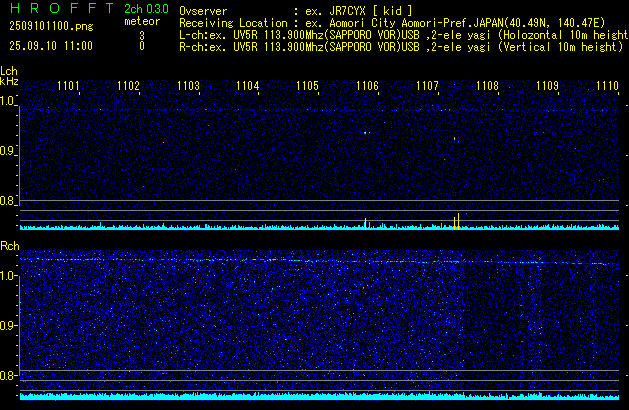Click the HROFFT title text
Image resolution: width=629 pixels, height=410 pixels.
(62, 8)
